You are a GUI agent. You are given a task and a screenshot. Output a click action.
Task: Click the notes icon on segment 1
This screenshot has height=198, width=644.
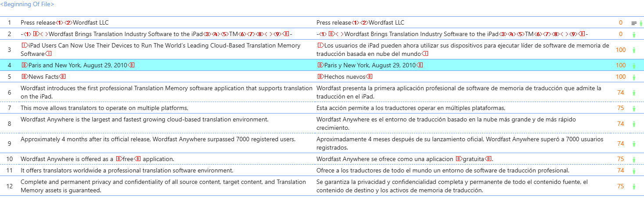(633, 23)
